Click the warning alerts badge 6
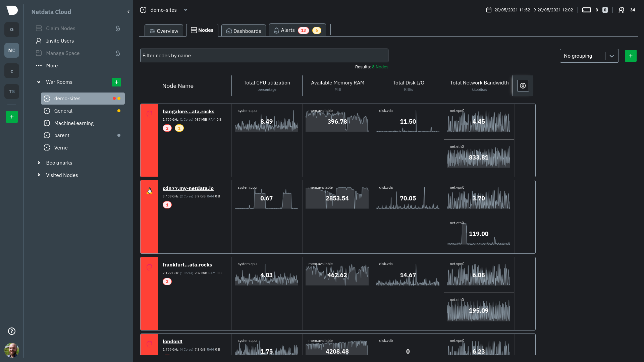The height and width of the screenshot is (362, 644). [317, 31]
